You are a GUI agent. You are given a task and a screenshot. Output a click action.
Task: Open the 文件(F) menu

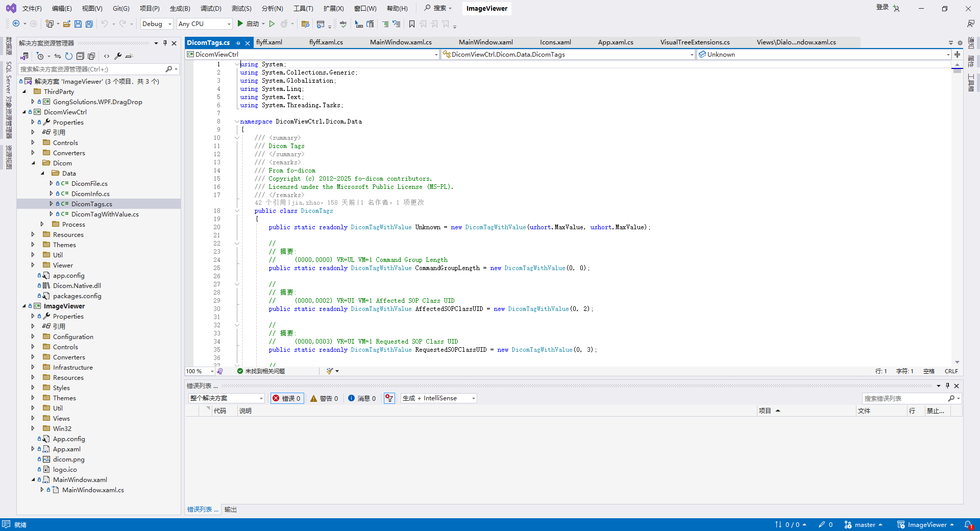coord(32,9)
